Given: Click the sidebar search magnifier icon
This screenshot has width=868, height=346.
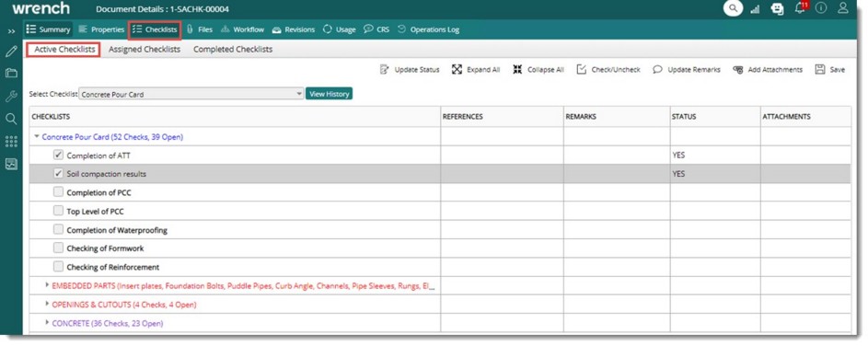Looking at the screenshot, I should (11, 119).
